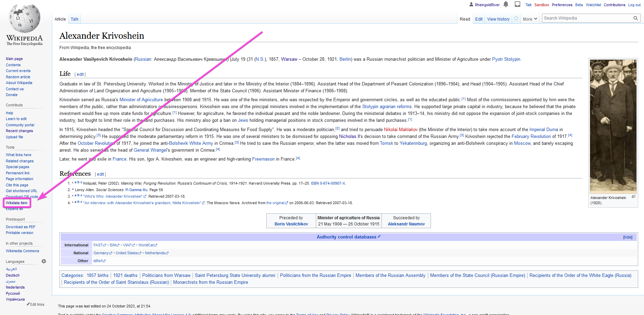Open language settings gear icon
Screen dimensions: 644x315
tap(44, 261)
